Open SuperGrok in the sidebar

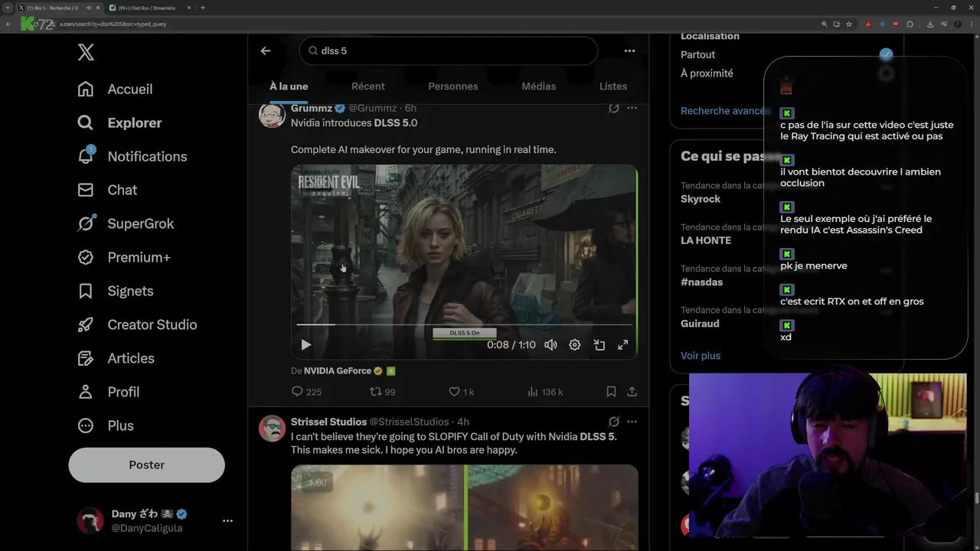coord(126,223)
